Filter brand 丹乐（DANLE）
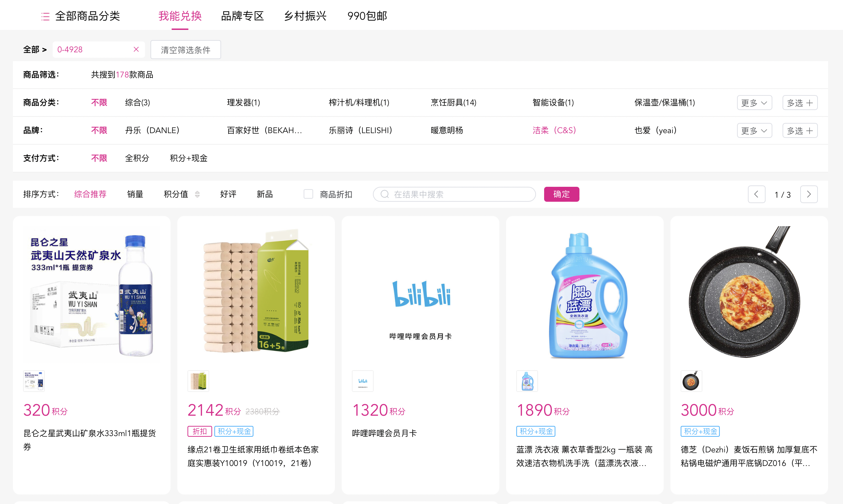Screen dimensions: 843x504 [x=152, y=130]
